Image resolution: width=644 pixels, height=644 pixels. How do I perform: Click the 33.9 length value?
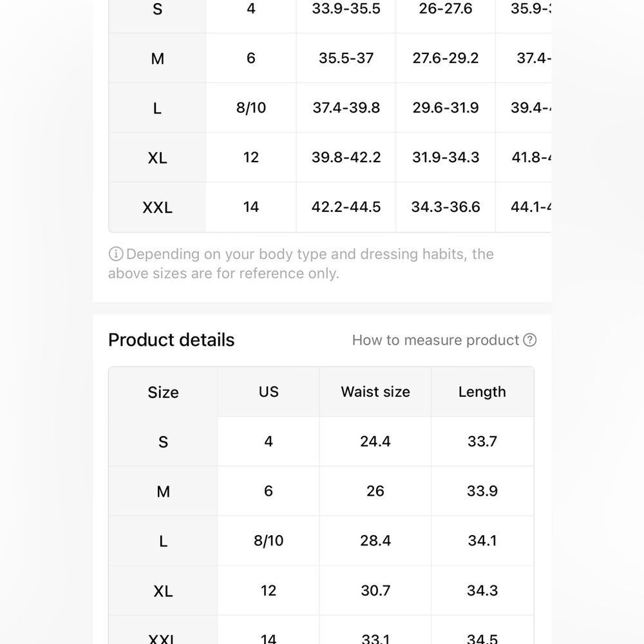pyautogui.click(x=482, y=491)
